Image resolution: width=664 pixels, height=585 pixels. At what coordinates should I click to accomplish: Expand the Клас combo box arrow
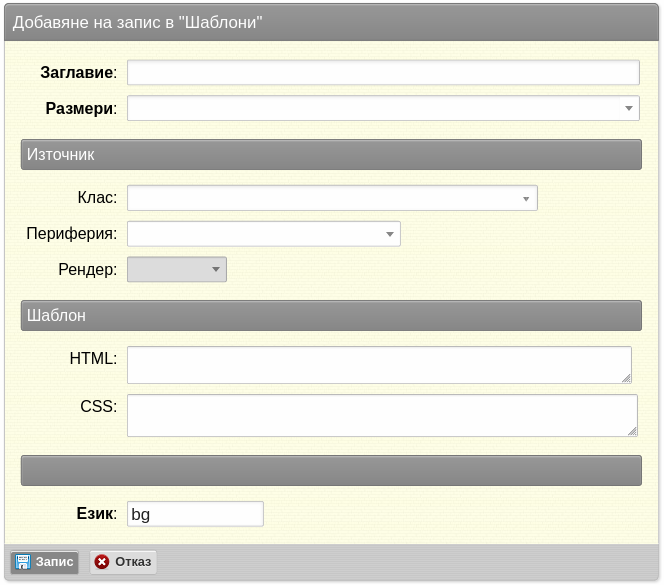click(526, 198)
